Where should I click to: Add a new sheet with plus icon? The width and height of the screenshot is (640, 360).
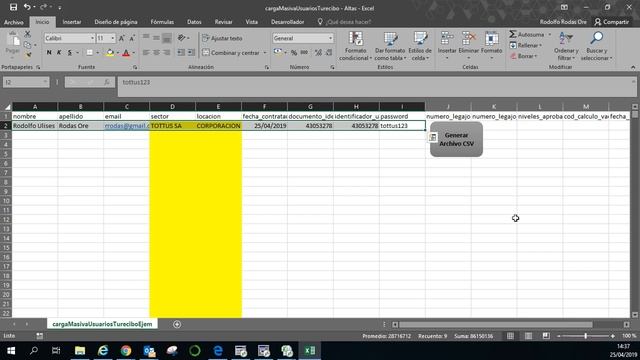pos(177,324)
